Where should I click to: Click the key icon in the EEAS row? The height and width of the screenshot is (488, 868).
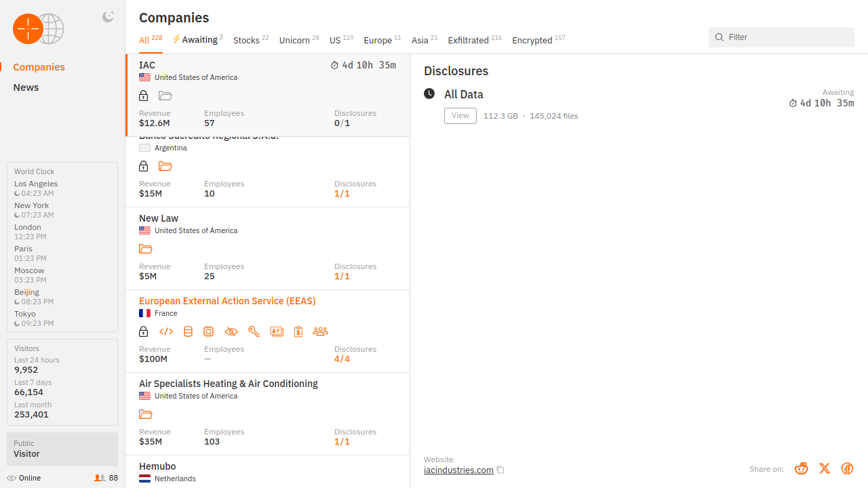[x=254, y=331]
